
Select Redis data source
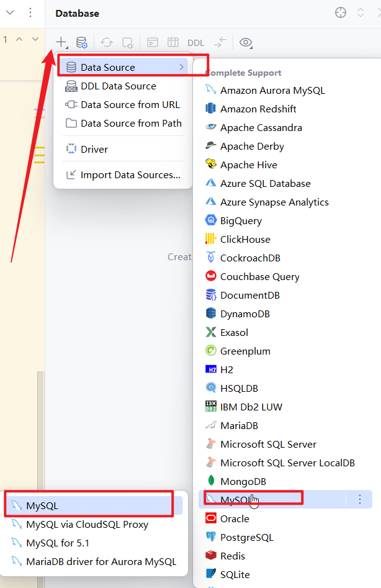[285, 556]
